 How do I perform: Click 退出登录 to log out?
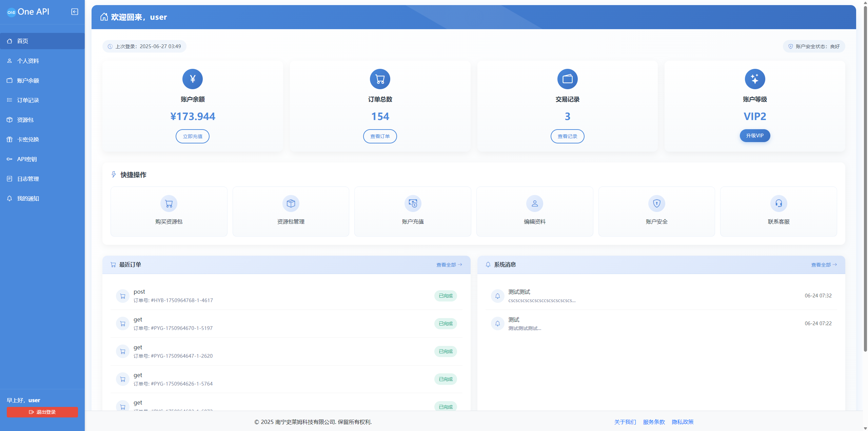[42, 412]
